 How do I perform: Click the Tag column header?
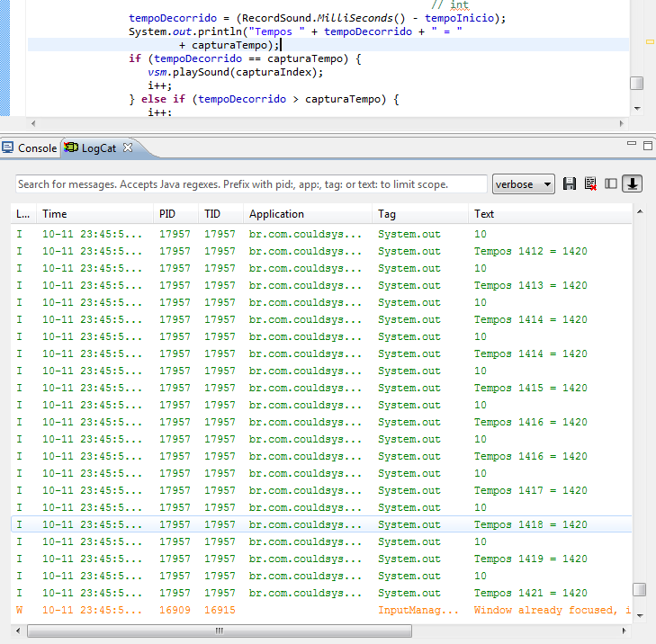(419, 214)
